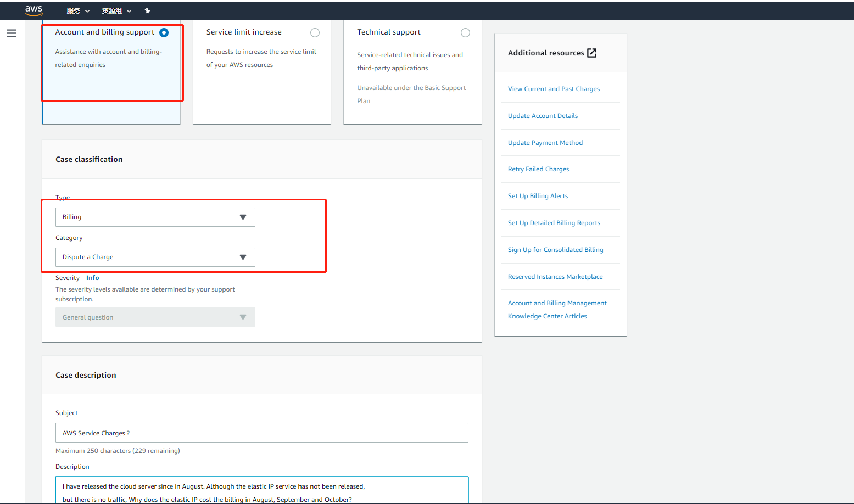
Task: Open Set Up Detailed Billing Reports link
Action: coord(554,223)
